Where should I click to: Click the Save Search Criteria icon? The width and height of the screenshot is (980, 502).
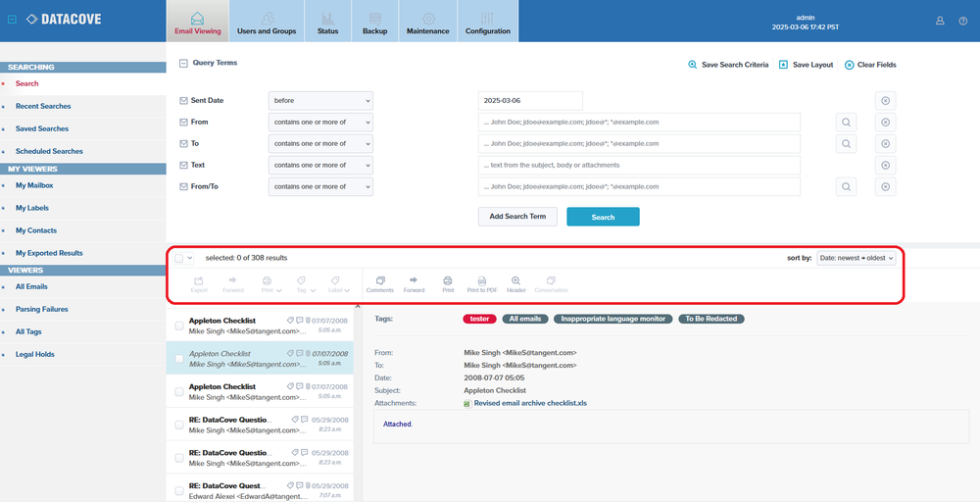(x=693, y=65)
